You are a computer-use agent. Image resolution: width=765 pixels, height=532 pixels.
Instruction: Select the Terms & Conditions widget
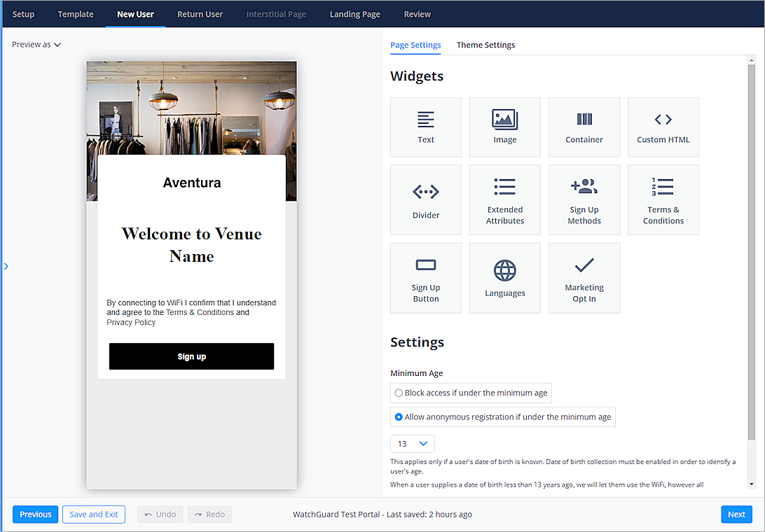pyautogui.click(x=663, y=199)
